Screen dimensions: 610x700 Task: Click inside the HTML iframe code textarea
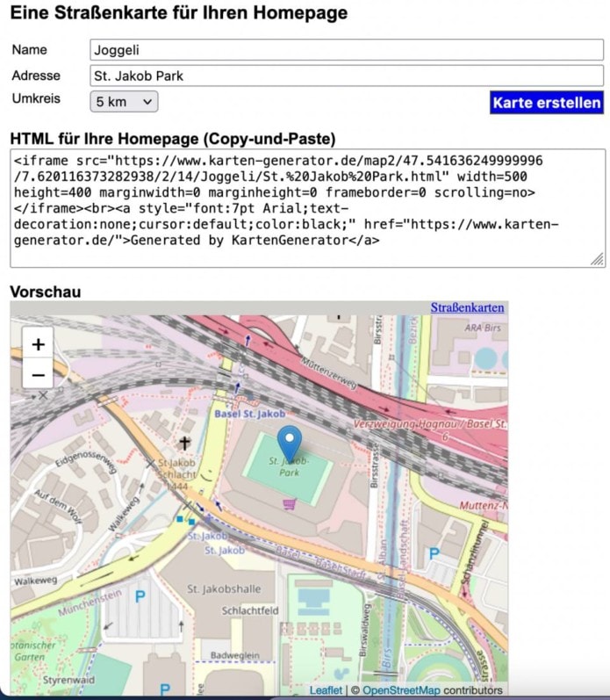click(307, 207)
